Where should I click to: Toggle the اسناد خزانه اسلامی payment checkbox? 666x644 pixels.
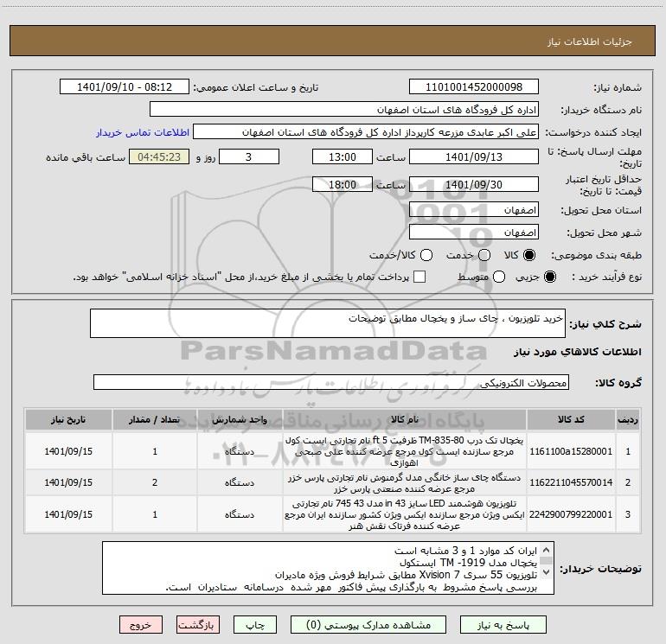(419, 277)
